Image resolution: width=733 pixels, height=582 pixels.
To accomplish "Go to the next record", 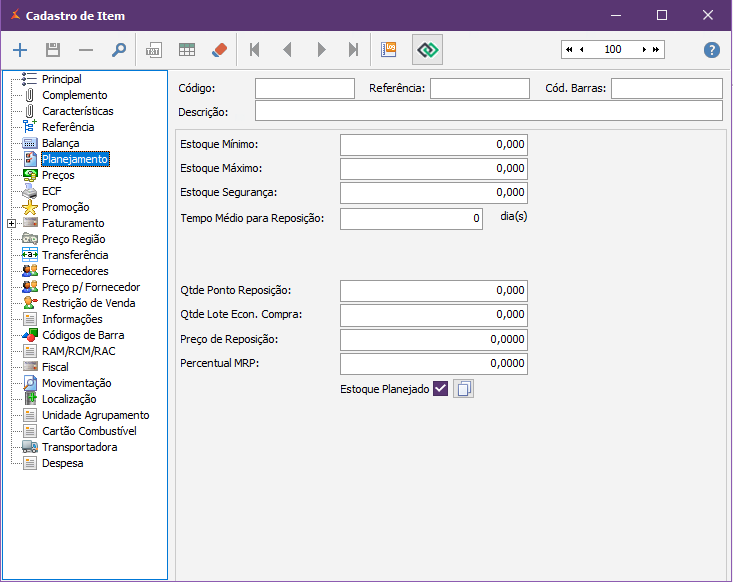I will point(321,50).
